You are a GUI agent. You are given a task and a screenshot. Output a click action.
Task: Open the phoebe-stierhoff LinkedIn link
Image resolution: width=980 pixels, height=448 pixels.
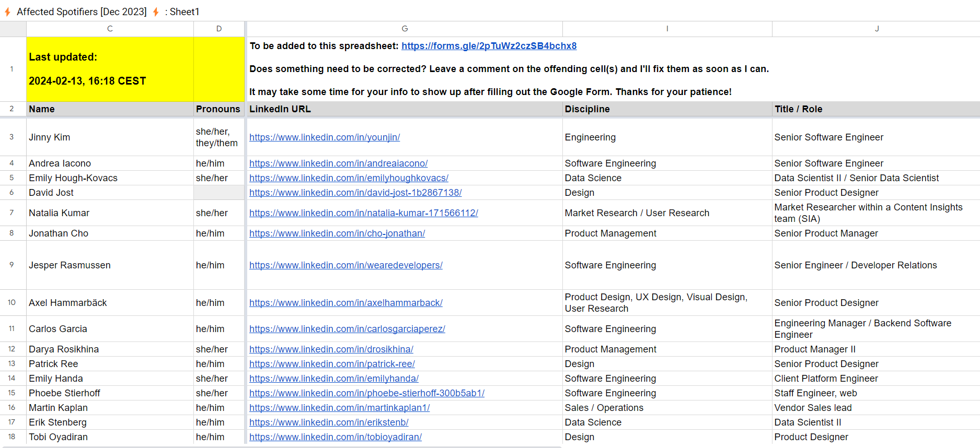click(367, 393)
